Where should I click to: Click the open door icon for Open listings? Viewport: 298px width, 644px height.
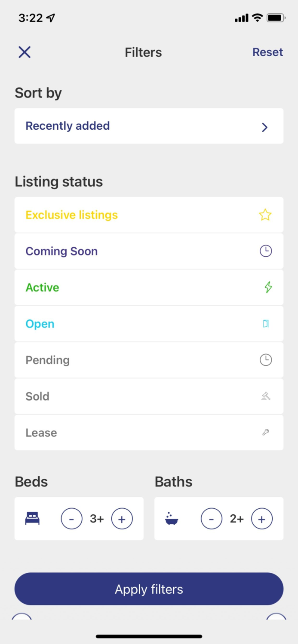click(x=266, y=324)
